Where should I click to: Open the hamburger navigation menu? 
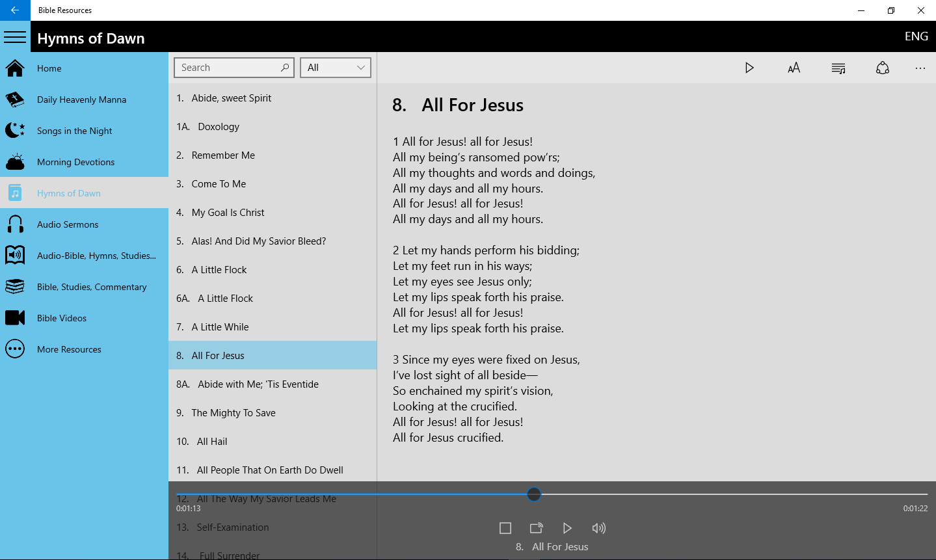[15, 36]
